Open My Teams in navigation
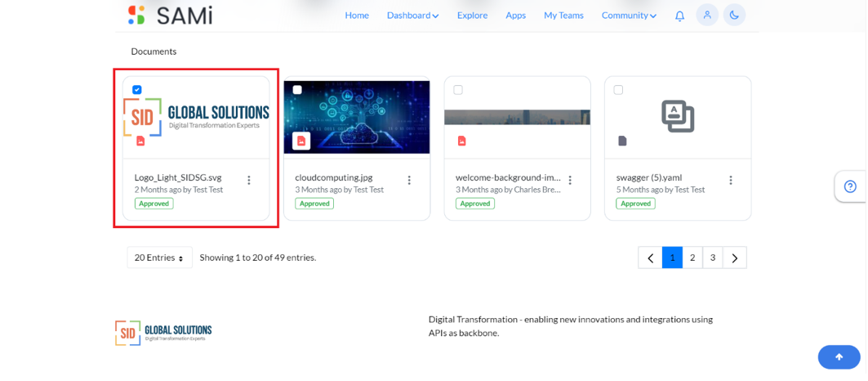 [563, 16]
